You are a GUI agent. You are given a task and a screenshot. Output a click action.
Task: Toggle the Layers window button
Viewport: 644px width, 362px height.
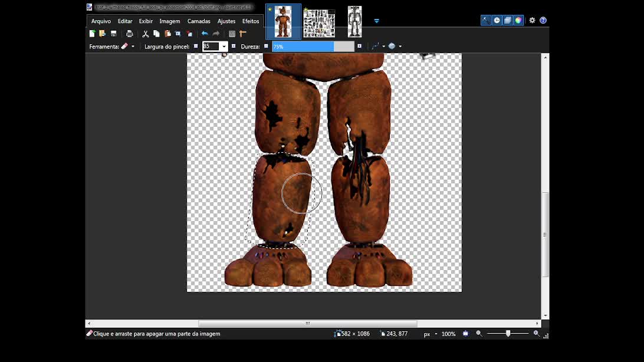pos(508,20)
